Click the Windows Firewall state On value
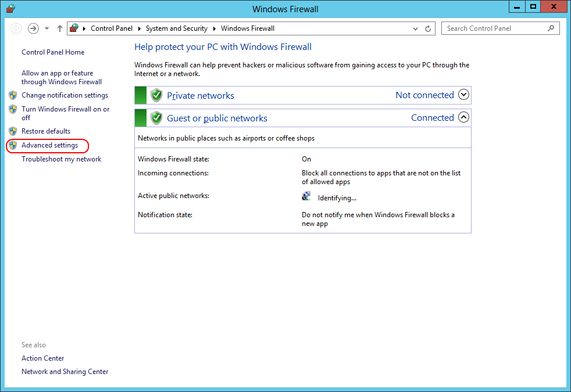Screen dimensions: 571x392 [x=306, y=159]
